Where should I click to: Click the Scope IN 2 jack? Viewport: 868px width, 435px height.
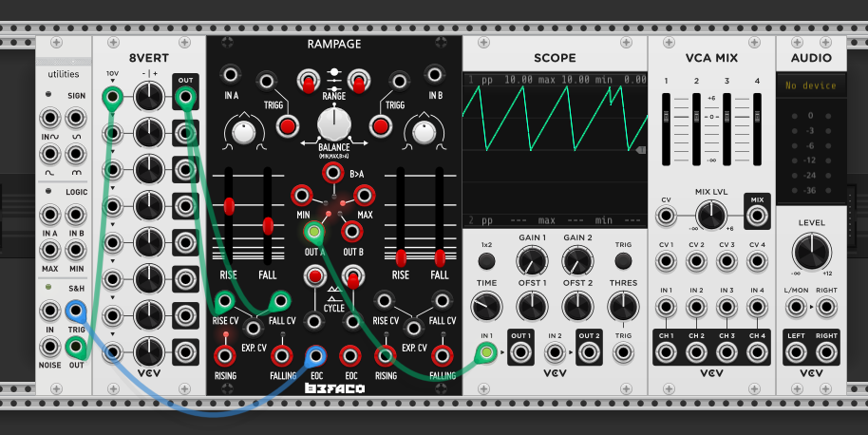tap(555, 352)
